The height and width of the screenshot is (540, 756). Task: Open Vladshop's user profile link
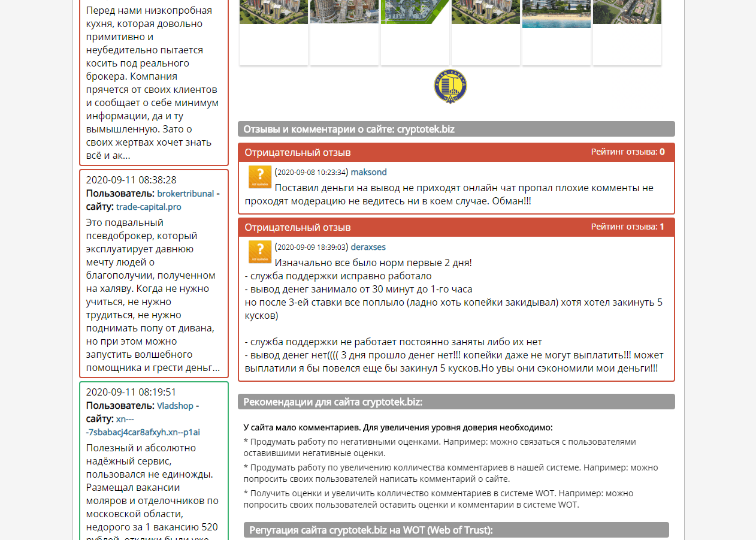pos(175,406)
